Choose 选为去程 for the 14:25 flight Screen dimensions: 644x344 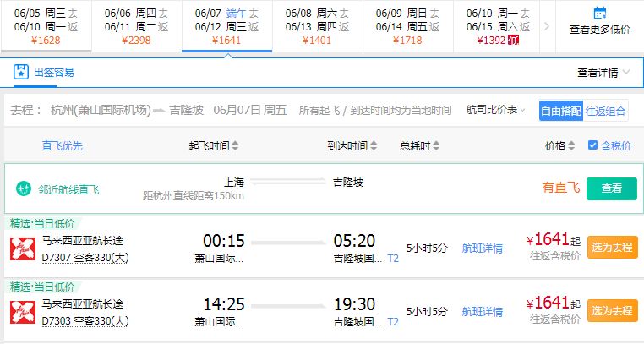pos(612,310)
